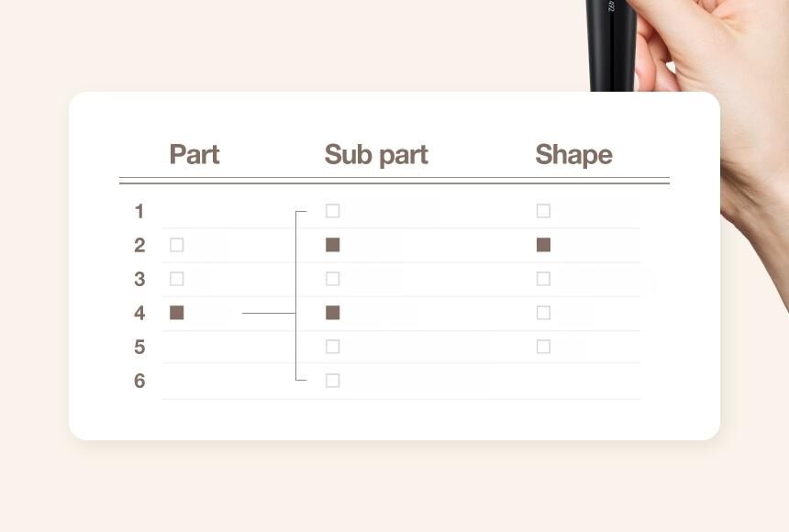Viewport: 789px width, 532px height.
Task: Click row number 6 label
Action: pyautogui.click(x=139, y=381)
